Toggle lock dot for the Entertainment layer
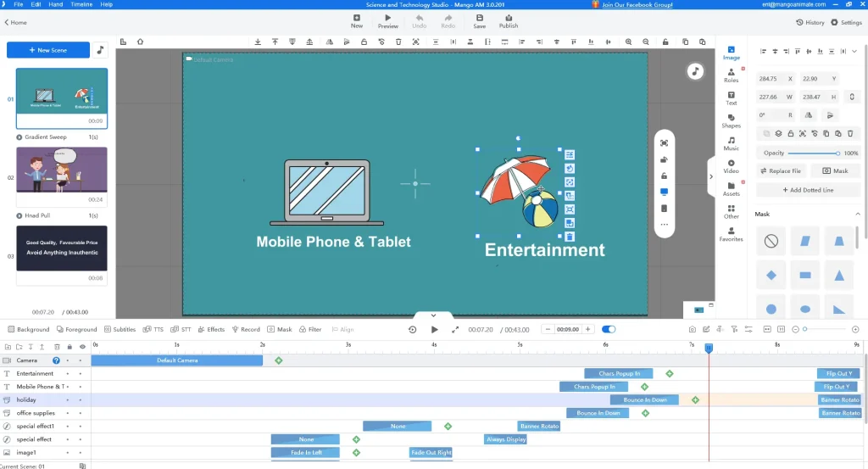 click(70, 373)
